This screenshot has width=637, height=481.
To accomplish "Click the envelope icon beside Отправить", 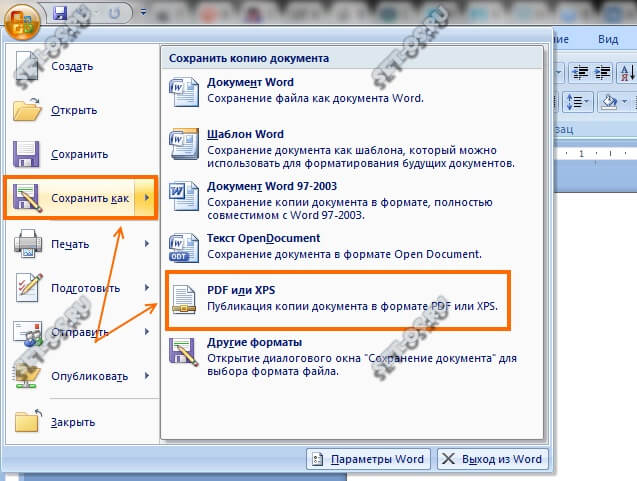I will pyautogui.click(x=27, y=333).
